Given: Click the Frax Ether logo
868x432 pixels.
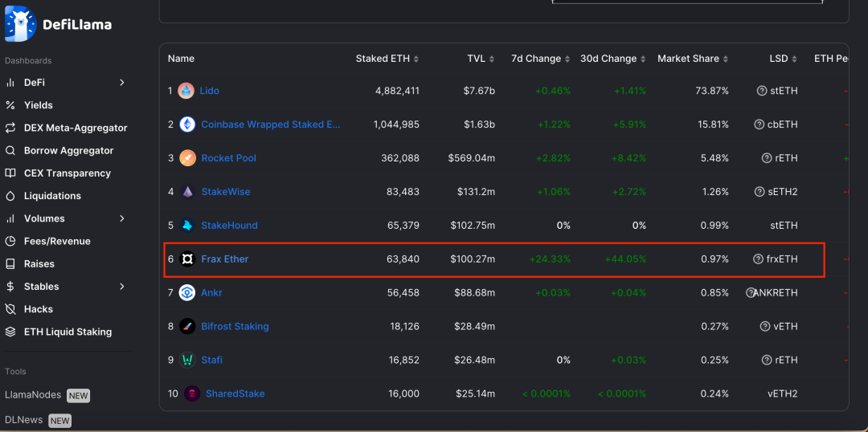Looking at the screenshot, I should coord(187,259).
